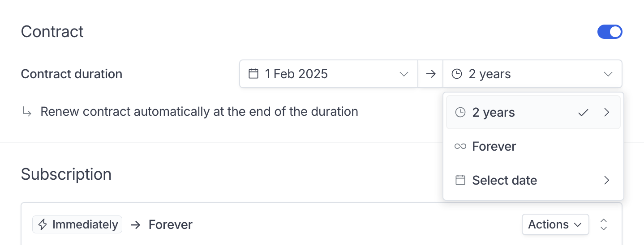Click the clock icon in the 2 years option

(x=460, y=113)
